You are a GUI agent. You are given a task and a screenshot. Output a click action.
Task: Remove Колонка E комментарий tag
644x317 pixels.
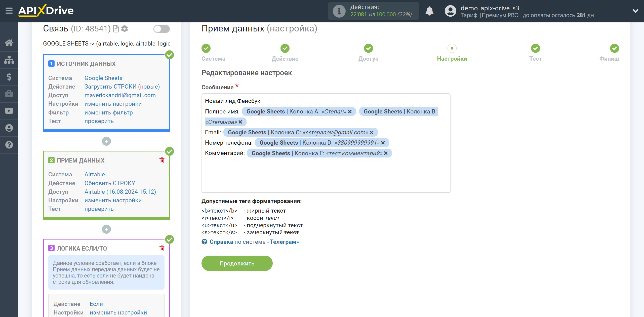[x=386, y=153]
